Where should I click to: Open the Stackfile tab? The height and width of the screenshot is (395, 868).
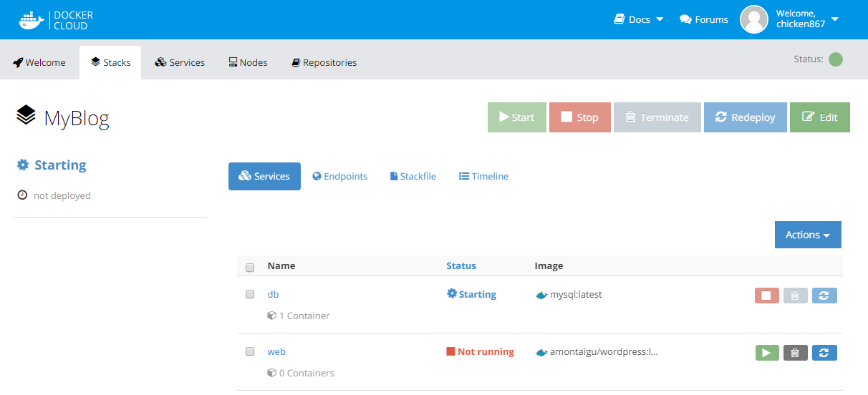coord(413,176)
